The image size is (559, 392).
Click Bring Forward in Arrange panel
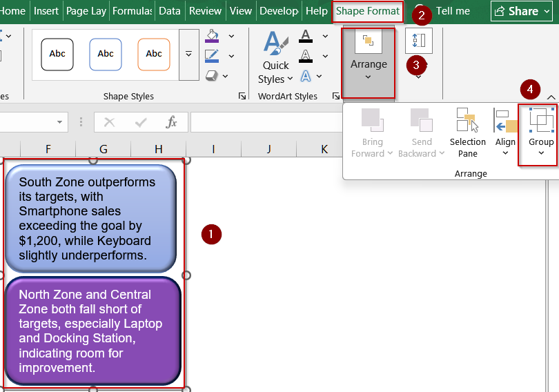click(372, 133)
